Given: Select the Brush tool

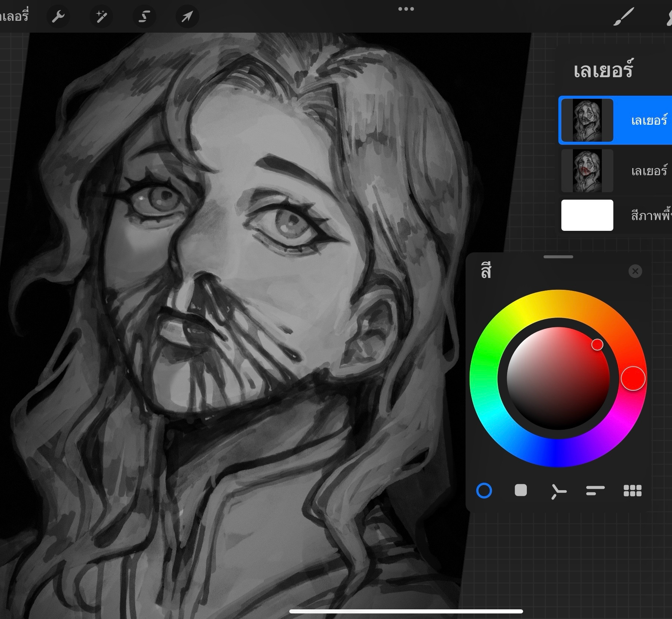Looking at the screenshot, I should click(624, 17).
